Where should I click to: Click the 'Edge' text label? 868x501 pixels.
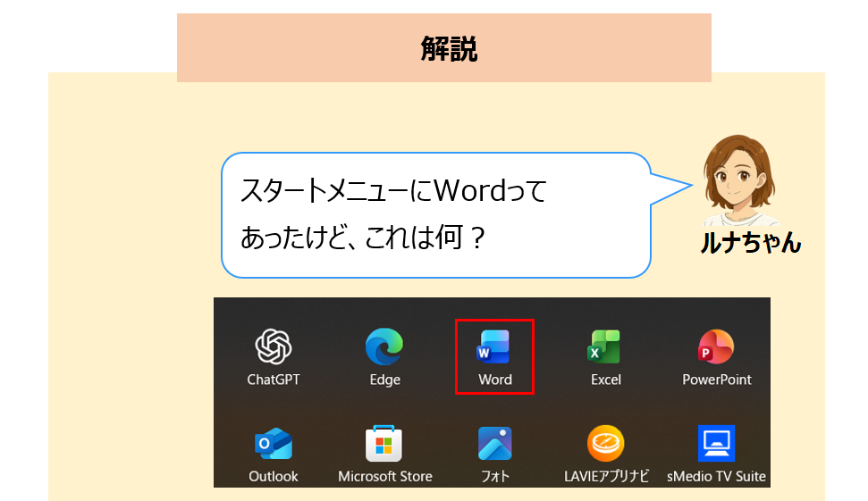(x=384, y=380)
